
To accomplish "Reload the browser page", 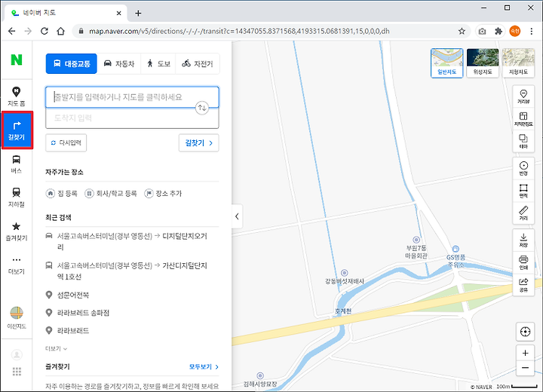I will click(44, 31).
